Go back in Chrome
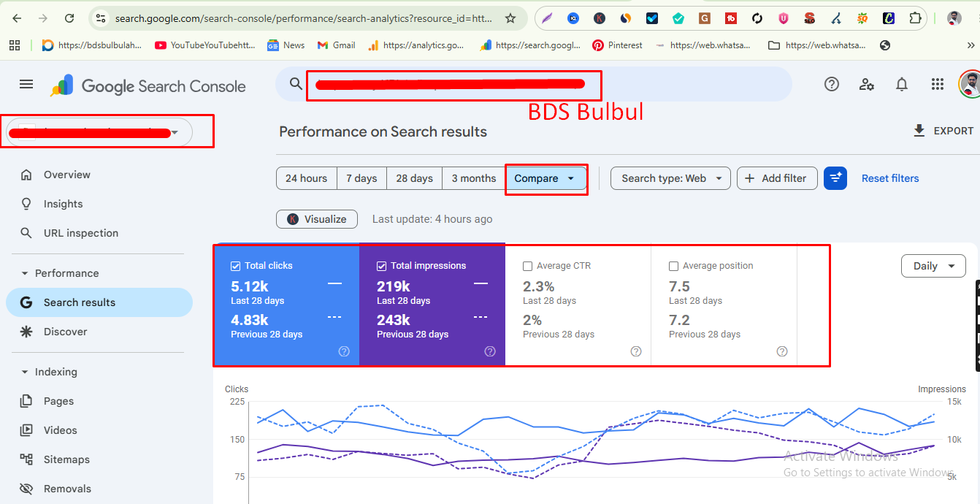The width and height of the screenshot is (980, 504). [17, 18]
